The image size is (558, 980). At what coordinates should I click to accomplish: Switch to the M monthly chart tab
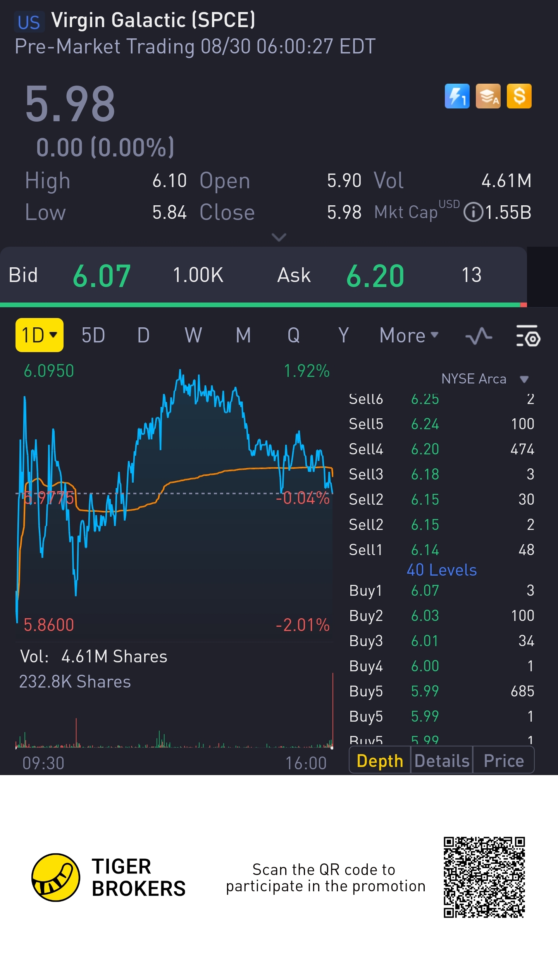coord(243,335)
